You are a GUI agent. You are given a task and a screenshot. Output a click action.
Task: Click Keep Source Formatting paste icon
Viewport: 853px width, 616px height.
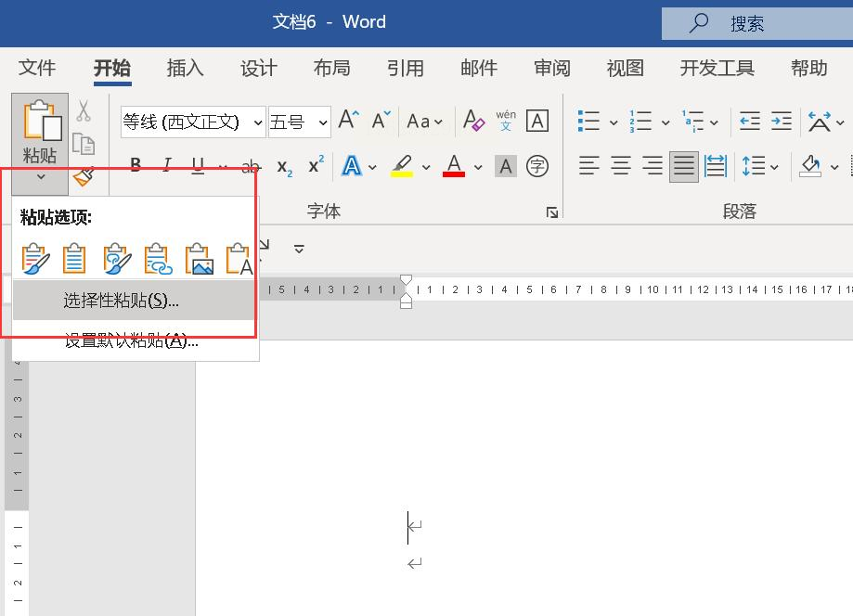tap(35, 258)
